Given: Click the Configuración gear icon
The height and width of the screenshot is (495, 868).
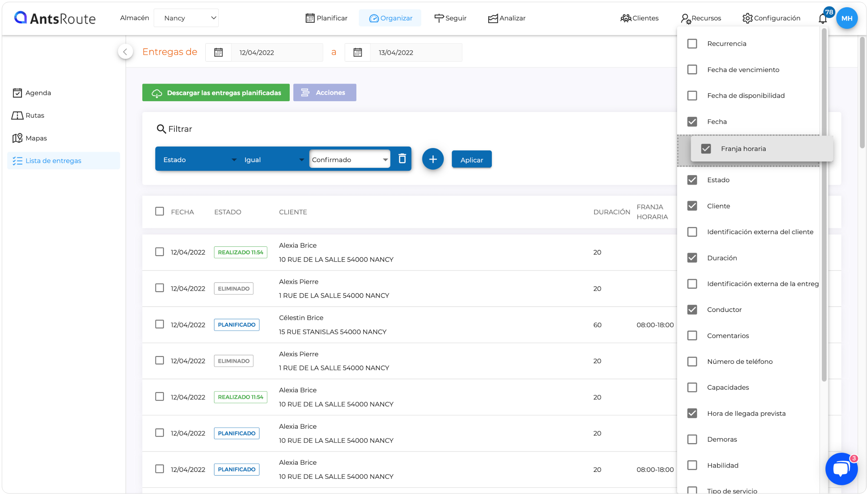Looking at the screenshot, I should (747, 18).
